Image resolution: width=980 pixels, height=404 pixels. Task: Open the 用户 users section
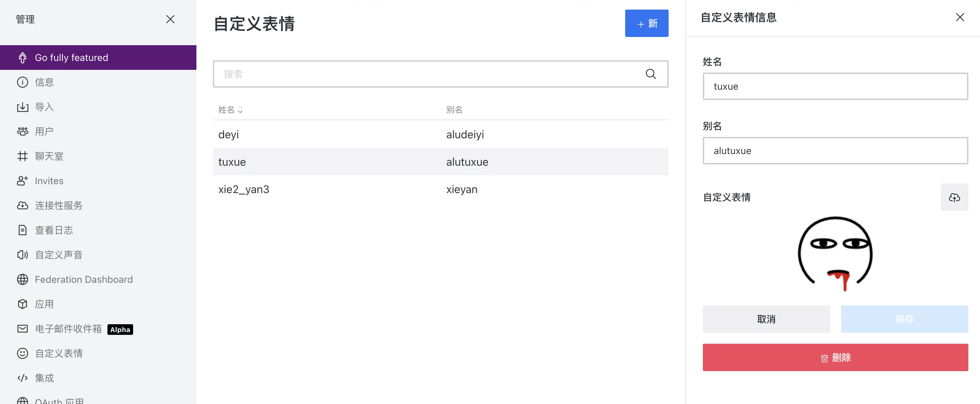(44, 132)
